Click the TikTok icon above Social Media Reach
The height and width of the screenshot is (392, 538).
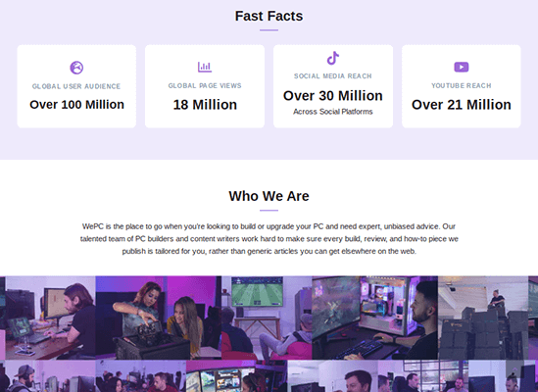pyautogui.click(x=333, y=58)
